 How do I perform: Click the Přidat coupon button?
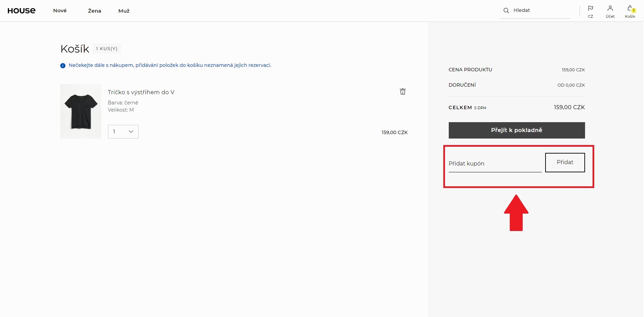click(x=565, y=162)
